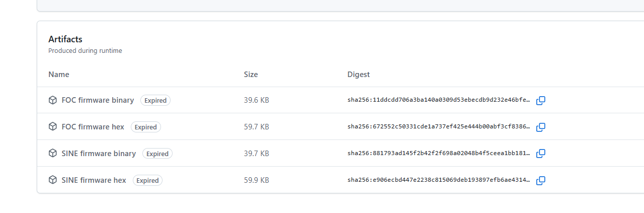Click the Expired badge on SINE firmware hex
This screenshot has height=213, width=644.
coord(147,180)
